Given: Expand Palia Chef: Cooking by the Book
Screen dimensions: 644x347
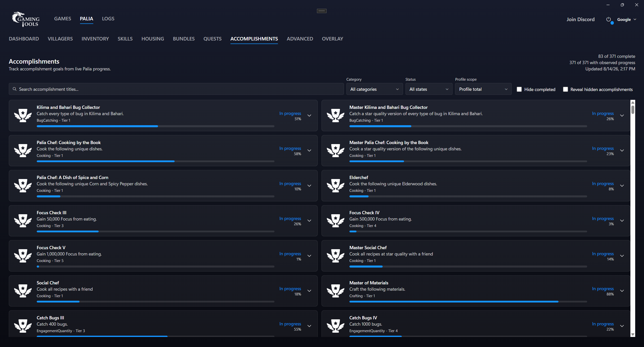Looking at the screenshot, I should click(309, 150).
